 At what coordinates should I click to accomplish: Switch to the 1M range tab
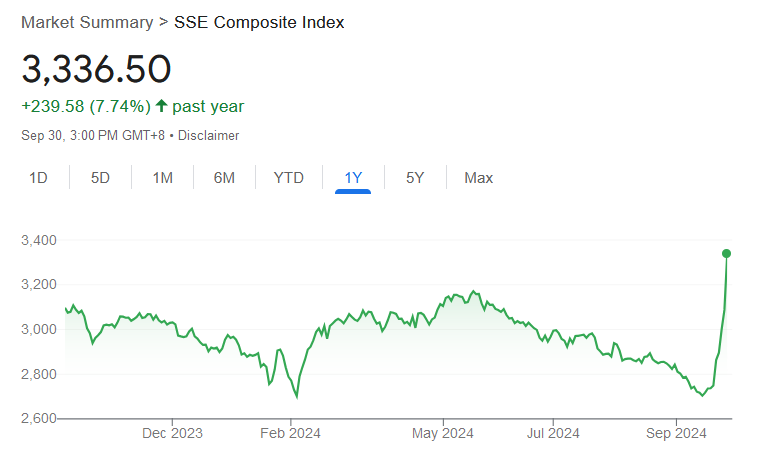click(162, 178)
